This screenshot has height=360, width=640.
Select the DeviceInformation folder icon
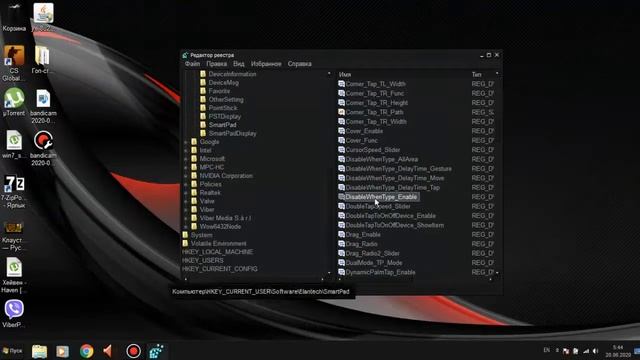[x=203, y=74]
